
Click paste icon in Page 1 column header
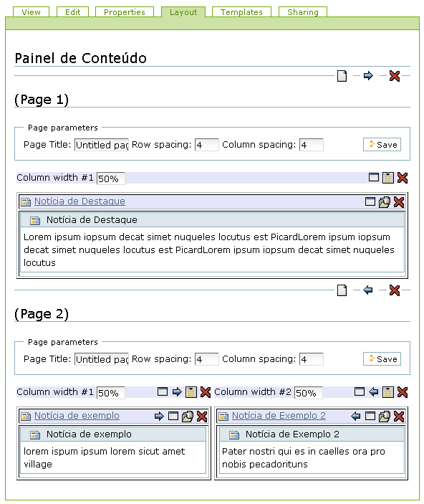pyautogui.click(x=388, y=178)
